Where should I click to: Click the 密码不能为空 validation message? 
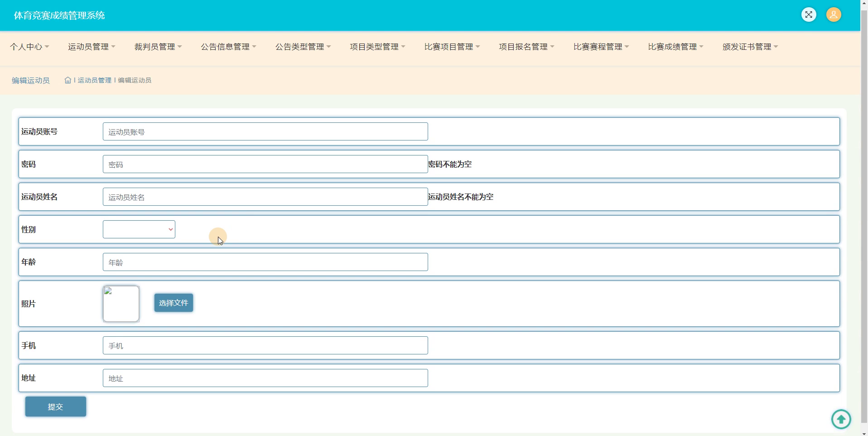pyautogui.click(x=450, y=164)
